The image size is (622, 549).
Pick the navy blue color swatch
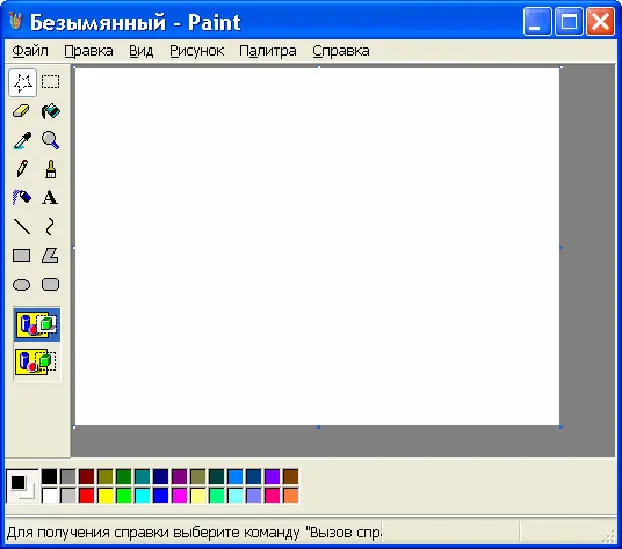tap(161, 476)
